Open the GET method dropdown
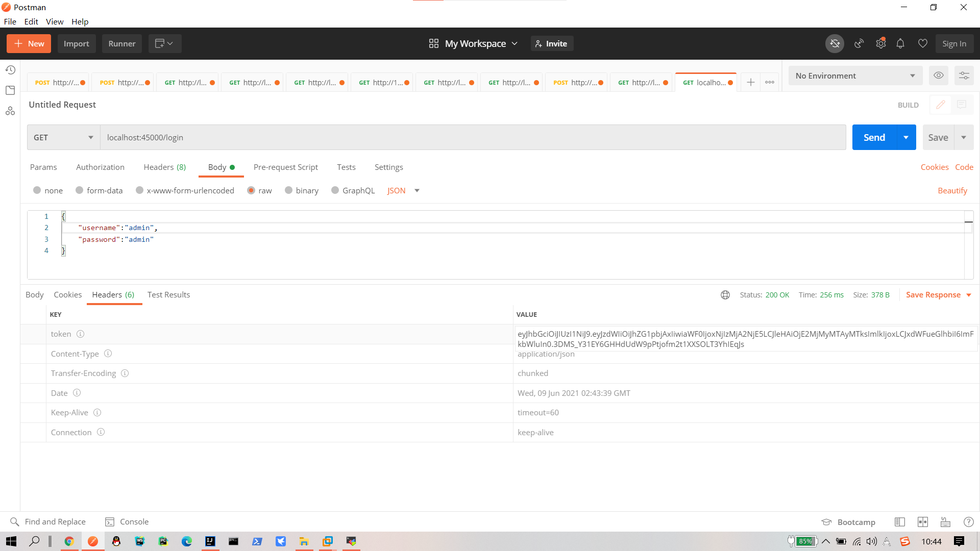980x551 pixels. click(x=63, y=138)
